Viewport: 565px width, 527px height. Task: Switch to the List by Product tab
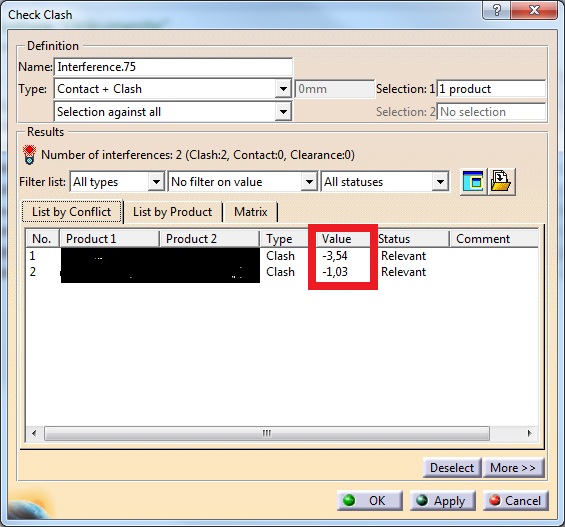click(x=173, y=212)
